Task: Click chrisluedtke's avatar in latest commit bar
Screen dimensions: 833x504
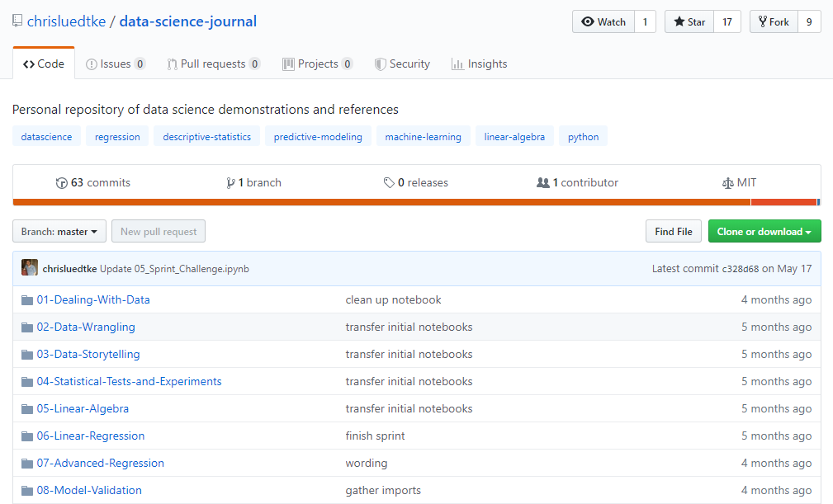Action: tap(30, 268)
